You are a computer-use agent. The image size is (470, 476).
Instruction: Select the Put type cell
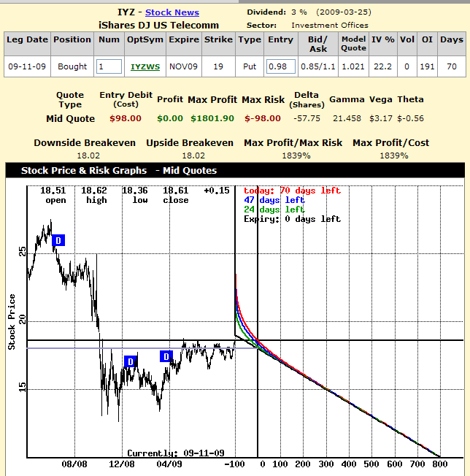[x=250, y=66]
